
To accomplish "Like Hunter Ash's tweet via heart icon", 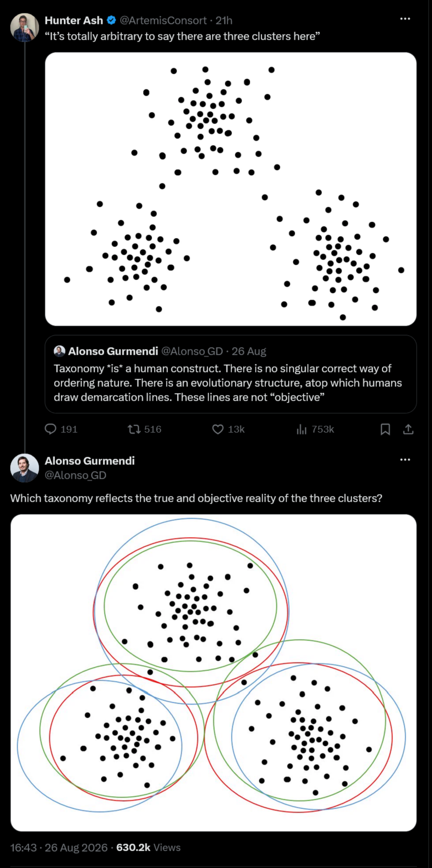I will pos(218,429).
